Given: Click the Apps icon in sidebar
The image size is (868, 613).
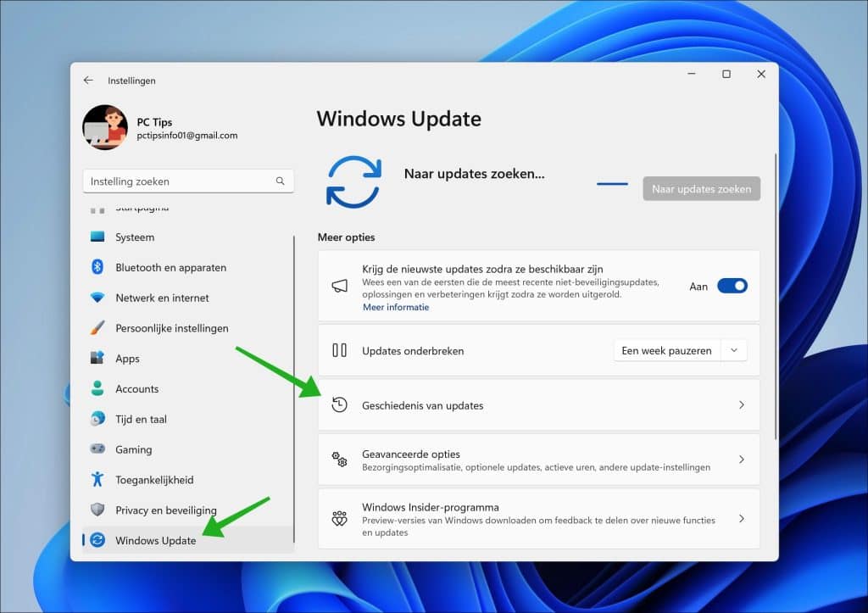Looking at the screenshot, I should pos(97,358).
